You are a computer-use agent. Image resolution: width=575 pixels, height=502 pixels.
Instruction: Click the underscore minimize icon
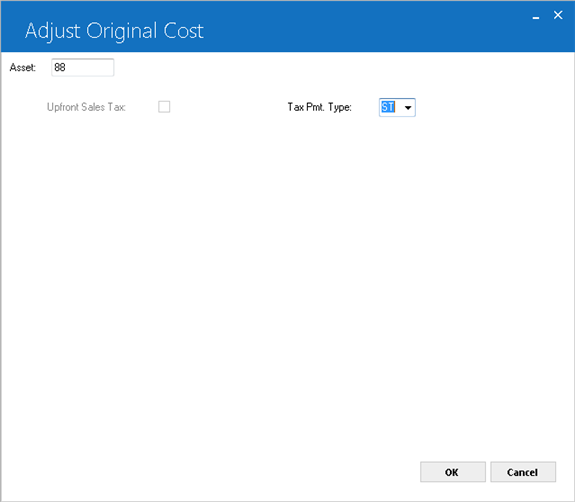pyautogui.click(x=536, y=17)
